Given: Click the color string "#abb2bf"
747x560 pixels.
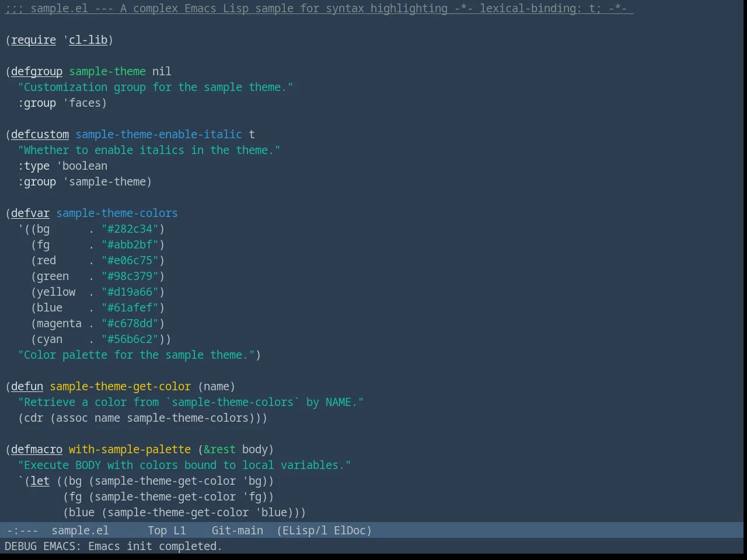Looking at the screenshot, I should tap(130, 244).
